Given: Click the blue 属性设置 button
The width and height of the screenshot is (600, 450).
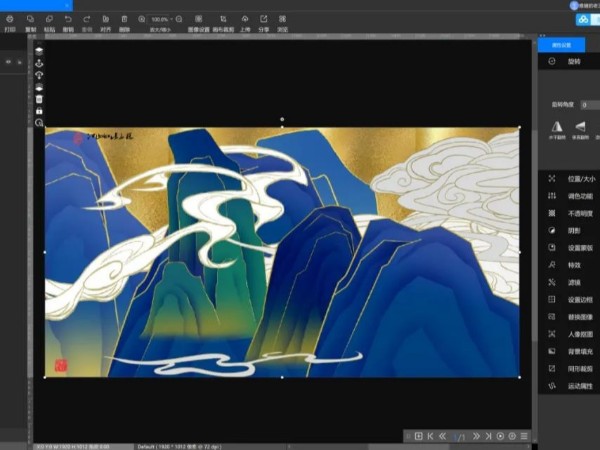Looking at the screenshot, I should (x=561, y=45).
